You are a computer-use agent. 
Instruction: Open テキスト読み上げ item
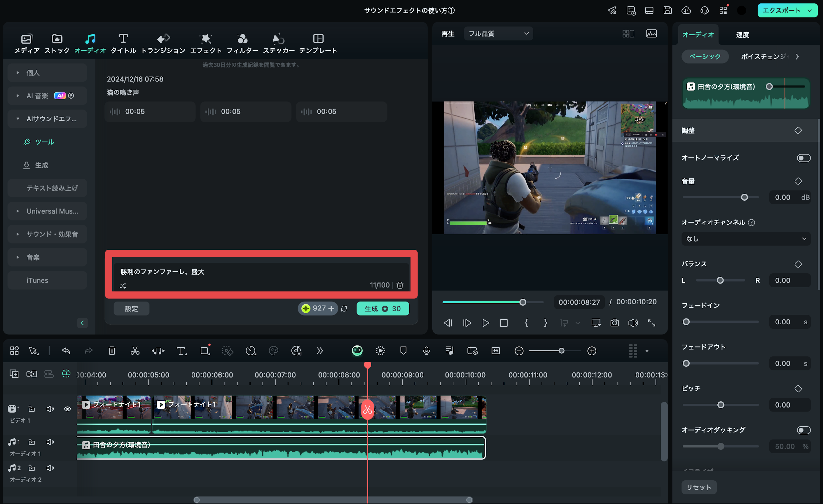(x=47, y=188)
